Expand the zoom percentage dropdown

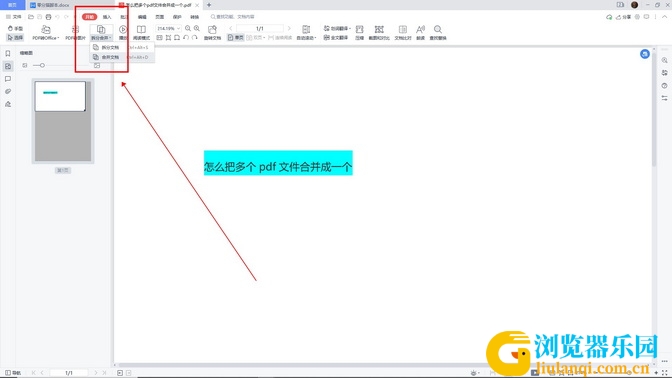[x=179, y=28]
